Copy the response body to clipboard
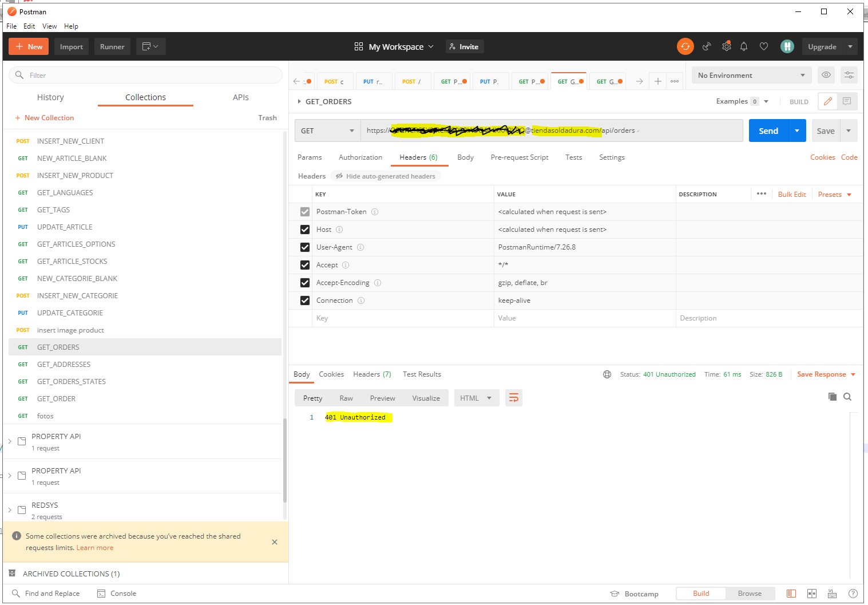The height and width of the screenshot is (605, 868). (x=833, y=397)
